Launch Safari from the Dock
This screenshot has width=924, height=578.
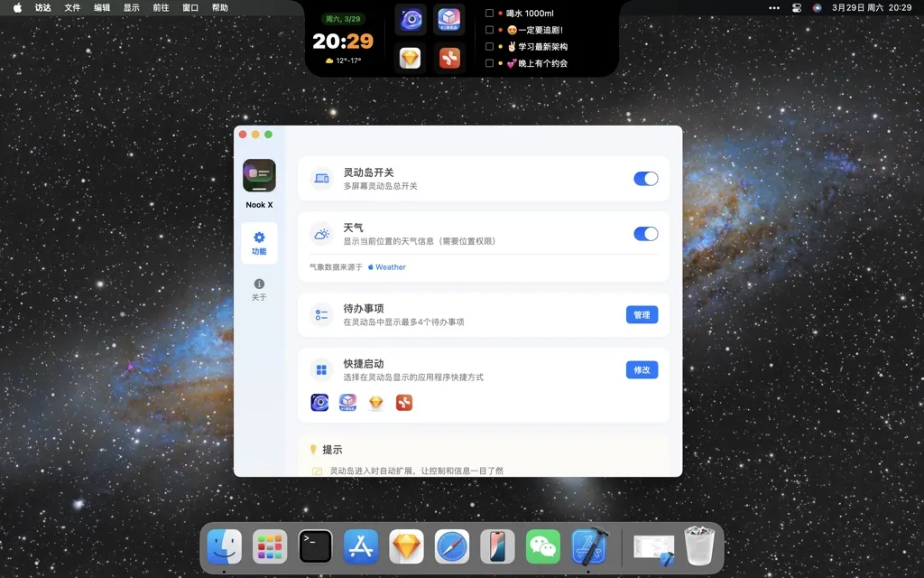coord(452,546)
